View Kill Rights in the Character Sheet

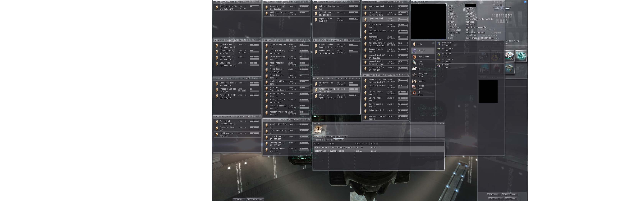click(423, 93)
